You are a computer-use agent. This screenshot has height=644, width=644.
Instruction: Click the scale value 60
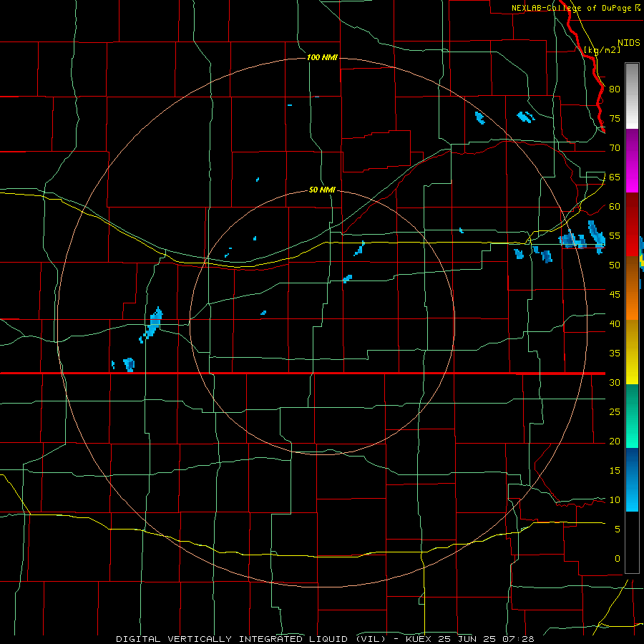[615, 207]
